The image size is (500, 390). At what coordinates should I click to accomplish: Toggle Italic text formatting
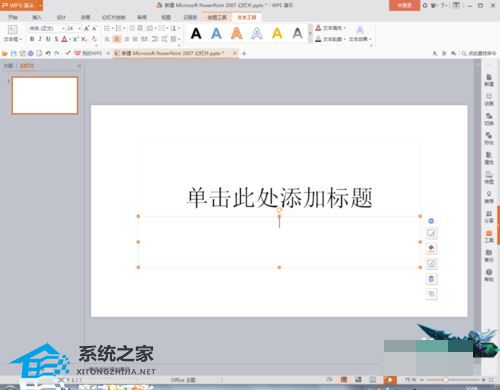click(40, 39)
